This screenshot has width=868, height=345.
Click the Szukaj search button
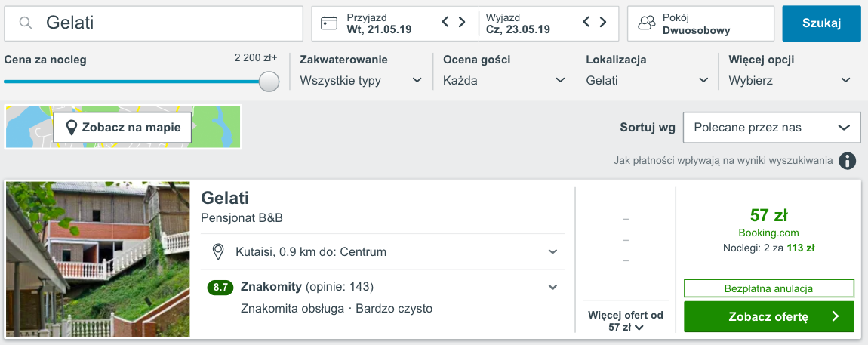(x=821, y=23)
